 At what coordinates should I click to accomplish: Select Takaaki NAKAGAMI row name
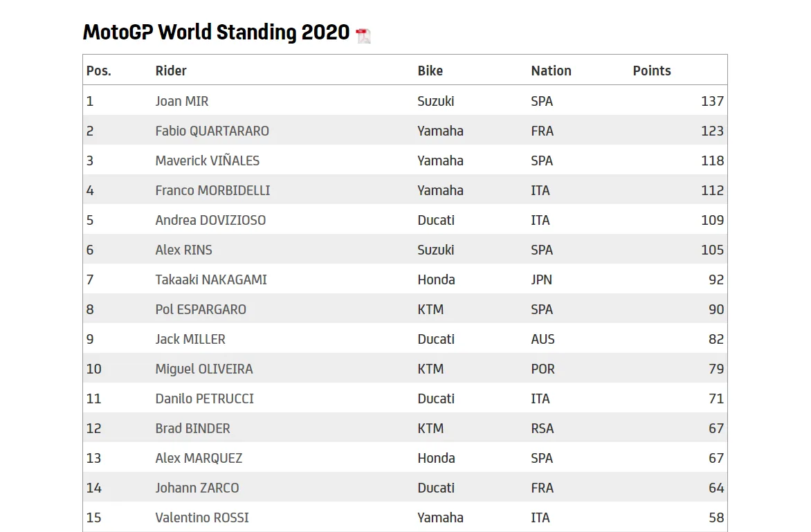point(211,279)
